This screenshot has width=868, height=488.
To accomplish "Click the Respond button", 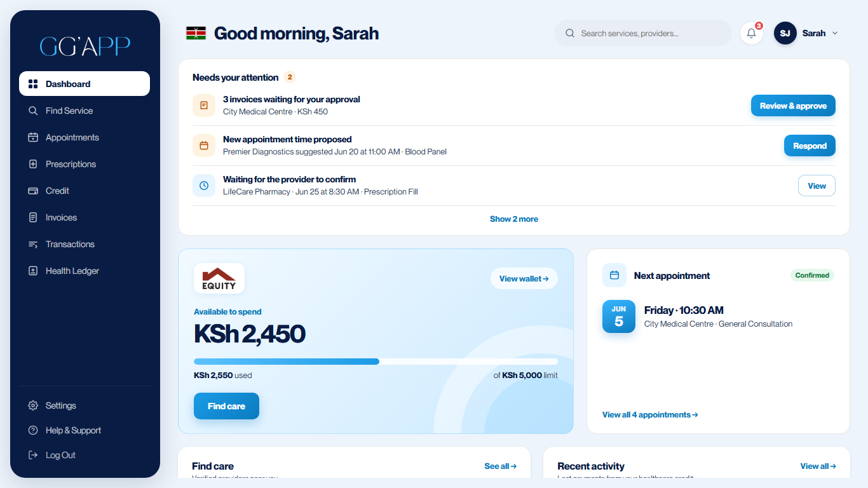I will click(x=810, y=146).
